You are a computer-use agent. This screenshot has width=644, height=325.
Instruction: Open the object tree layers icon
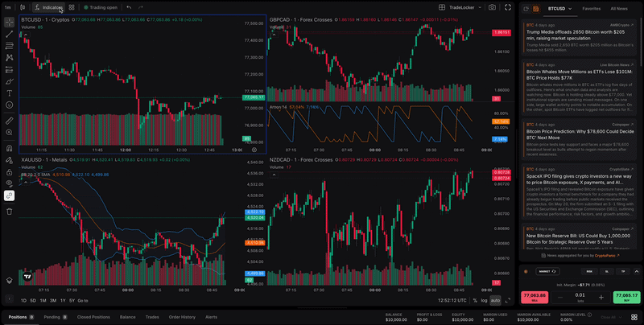(x=10, y=280)
